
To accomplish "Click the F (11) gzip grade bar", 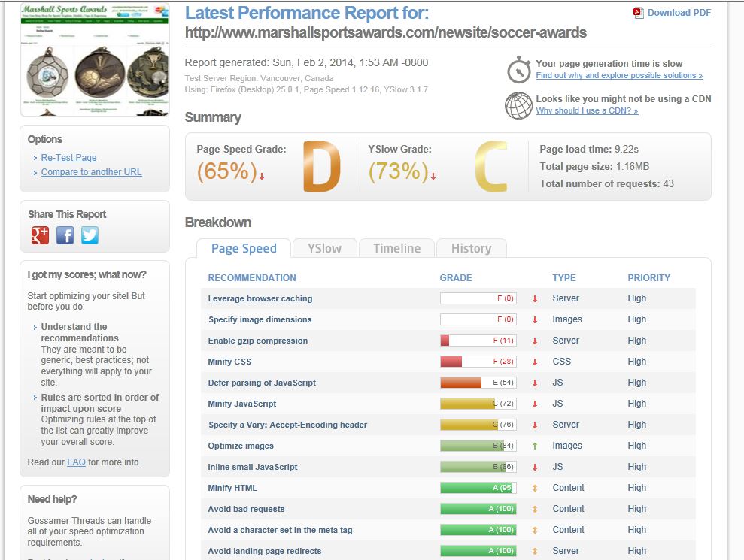I will 478,341.
